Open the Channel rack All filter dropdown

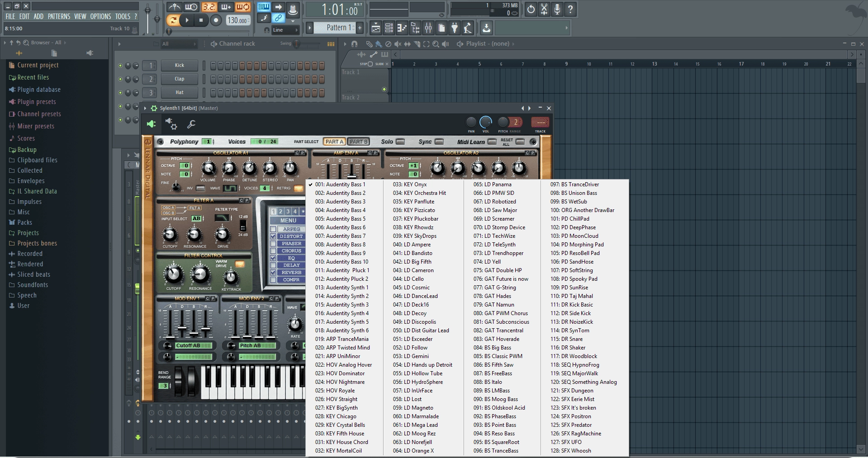click(x=179, y=44)
